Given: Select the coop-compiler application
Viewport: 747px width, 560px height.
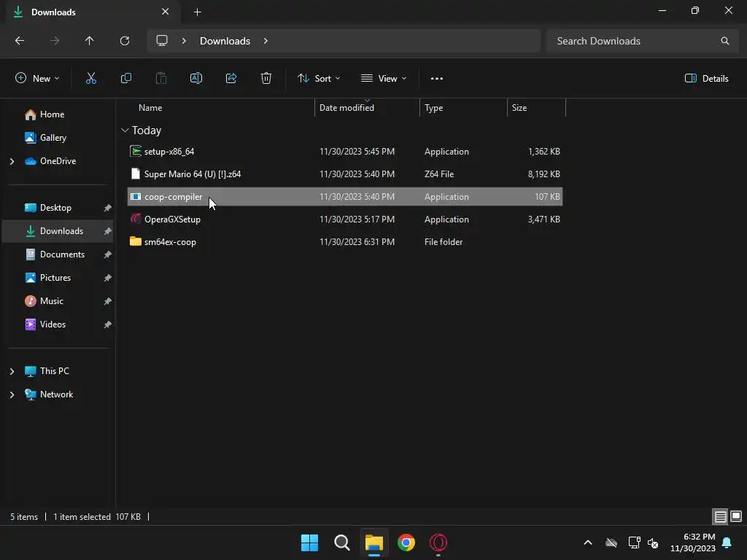Looking at the screenshot, I should coord(345,197).
